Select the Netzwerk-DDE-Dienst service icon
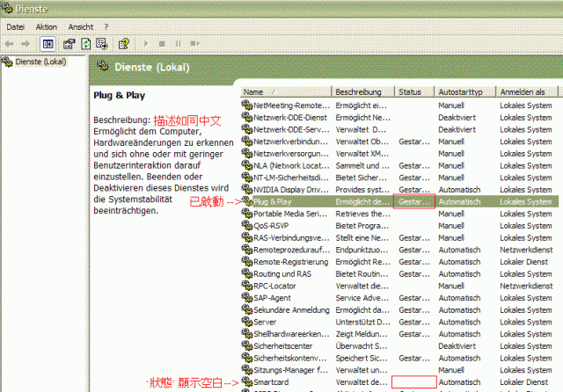 [x=247, y=117]
